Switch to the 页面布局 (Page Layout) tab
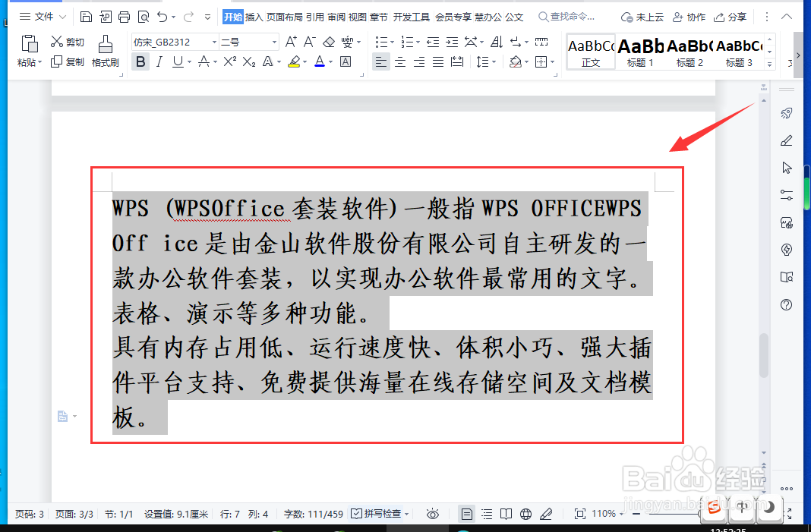811x532 pixels. pos(285,17)
